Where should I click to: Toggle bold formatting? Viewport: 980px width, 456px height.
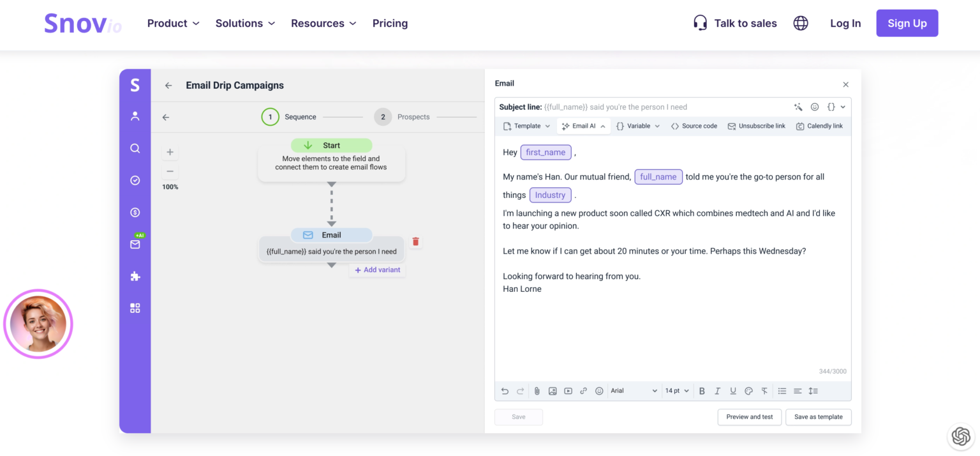(x=702, y=391)
